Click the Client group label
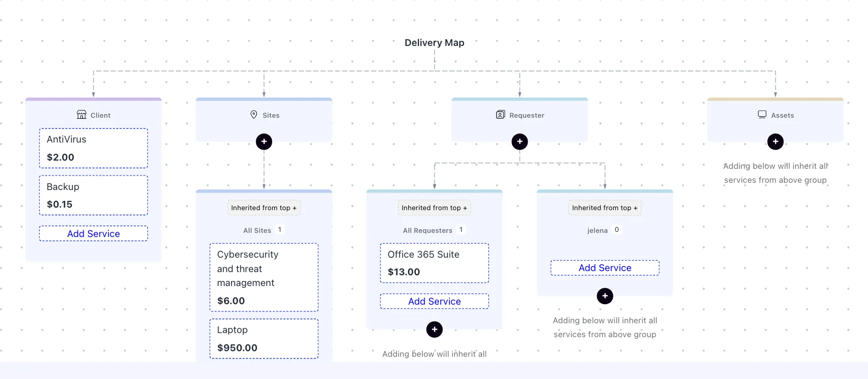 [101, 115]
